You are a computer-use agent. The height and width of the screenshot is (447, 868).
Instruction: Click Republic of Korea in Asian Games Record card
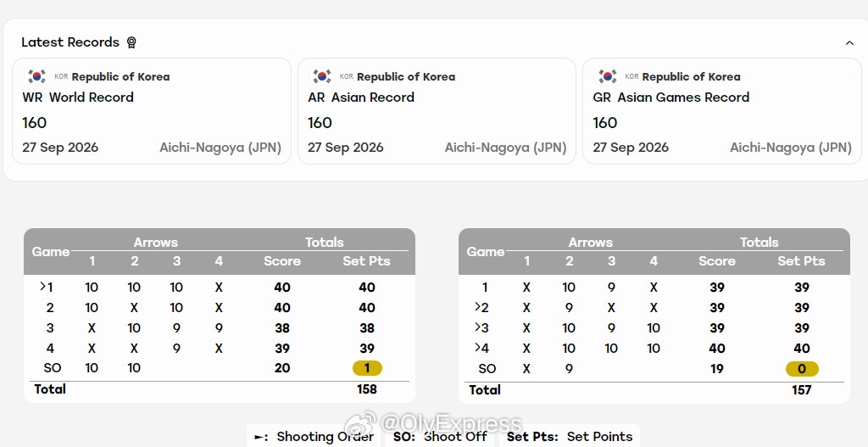click(x=691, y=77)
